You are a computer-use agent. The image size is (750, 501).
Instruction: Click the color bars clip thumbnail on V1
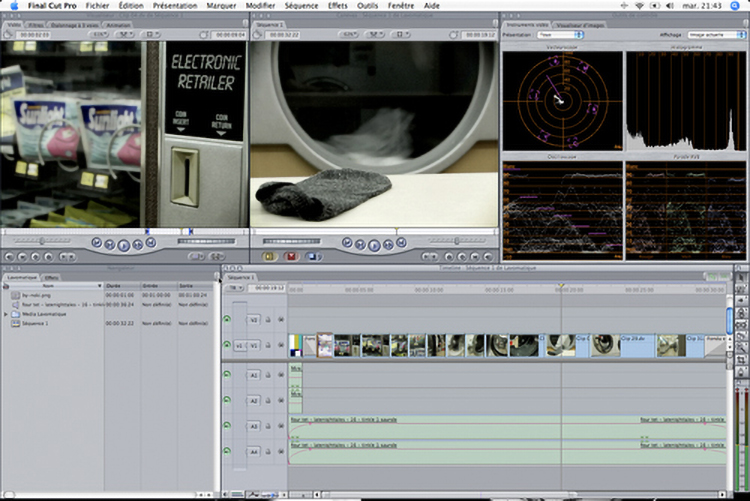point(296,345)
